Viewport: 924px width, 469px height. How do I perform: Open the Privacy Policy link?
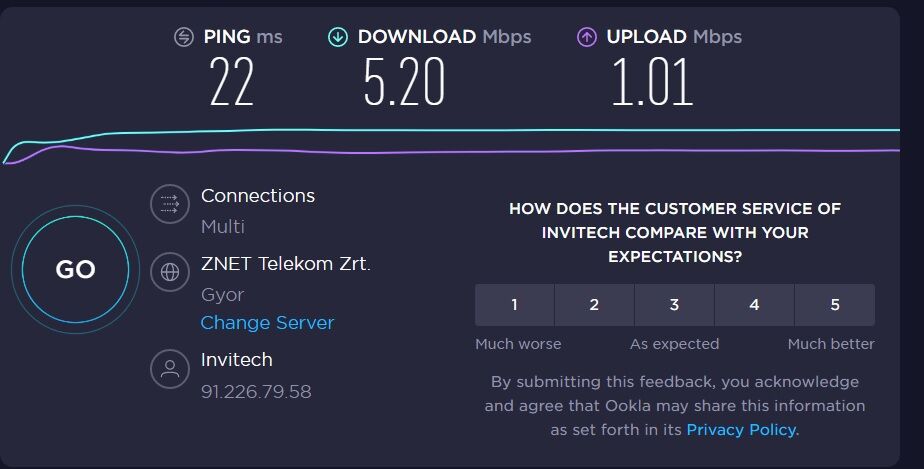tap(741, 430)
